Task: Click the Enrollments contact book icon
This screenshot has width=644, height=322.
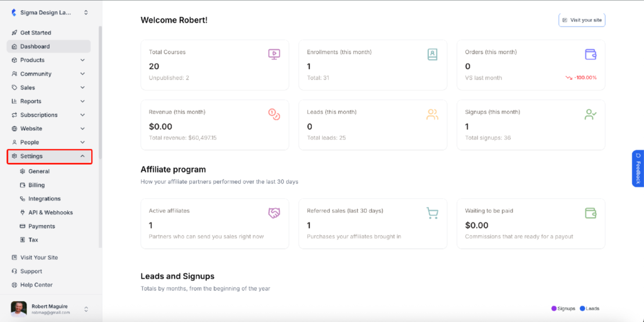Action: (x=432, y=54)
